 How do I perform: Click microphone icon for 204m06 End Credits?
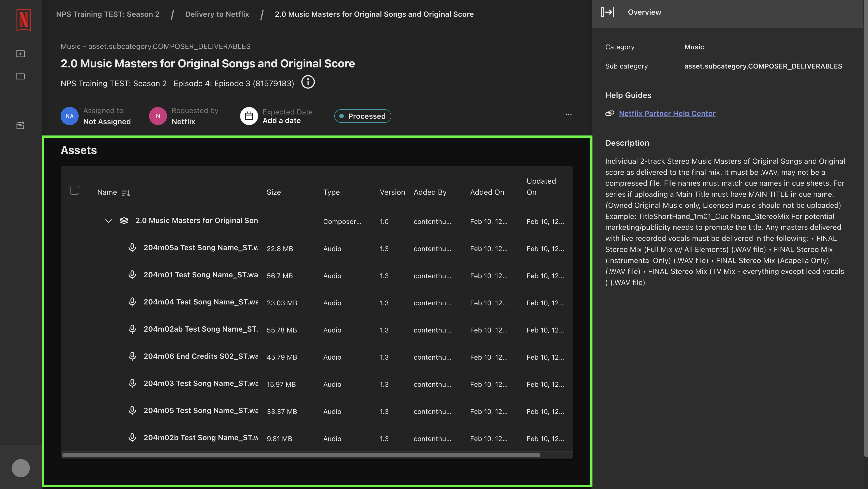[132, 356]
